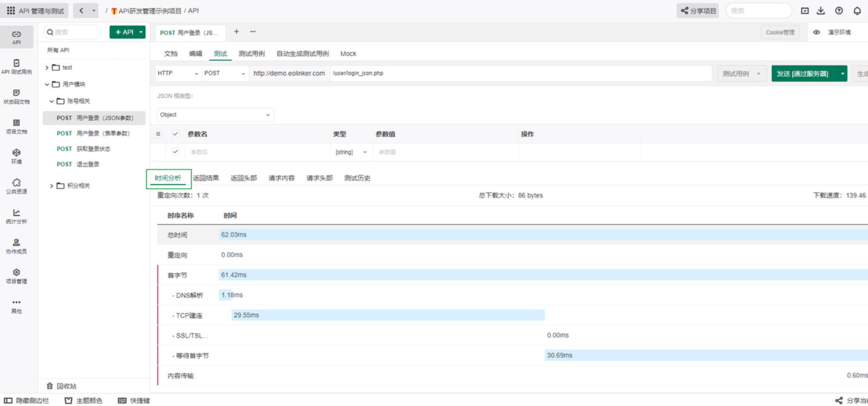This screenshot has height=406, width=868.
Task: Open the 回收站 recycle bin
Action: (62, 386)
